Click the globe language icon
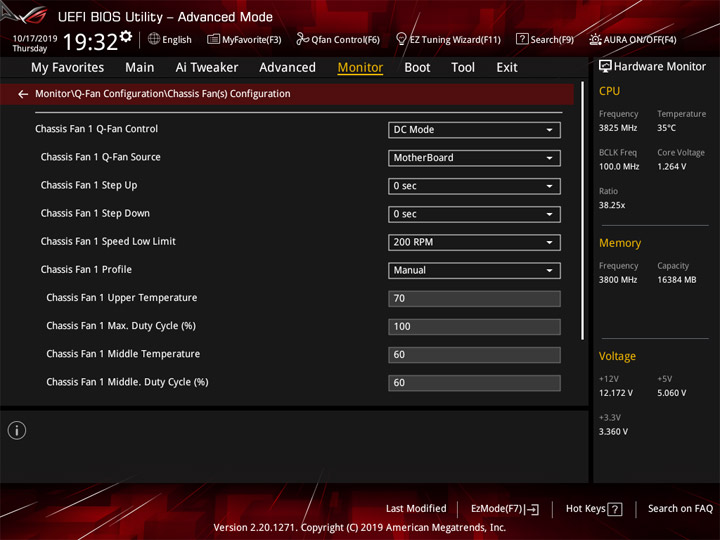 [154, 39]
